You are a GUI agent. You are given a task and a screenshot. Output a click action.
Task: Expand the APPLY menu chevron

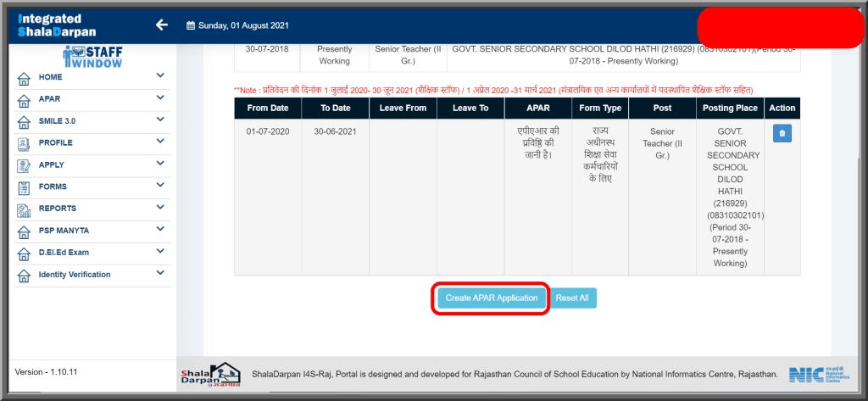pyautogui.click(x=160, y=164)
